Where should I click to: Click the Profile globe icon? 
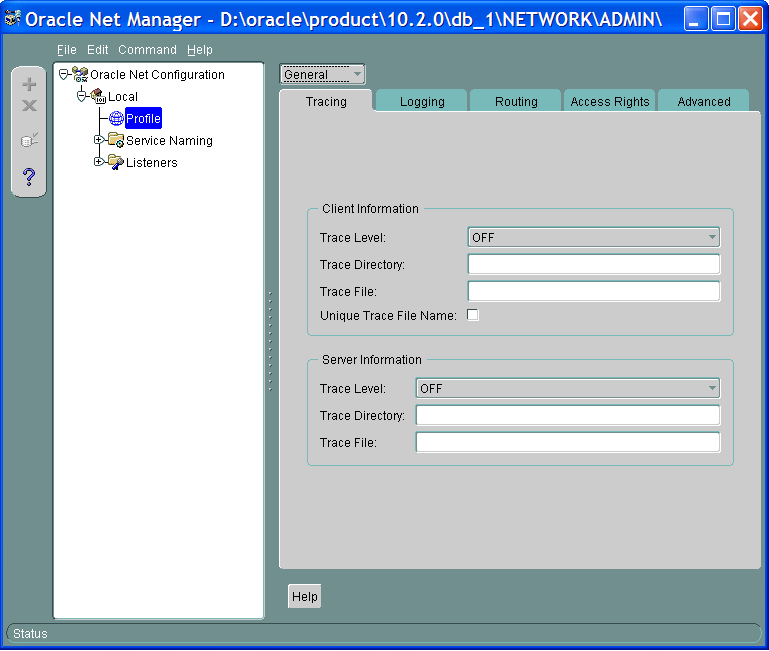[116, 118]
